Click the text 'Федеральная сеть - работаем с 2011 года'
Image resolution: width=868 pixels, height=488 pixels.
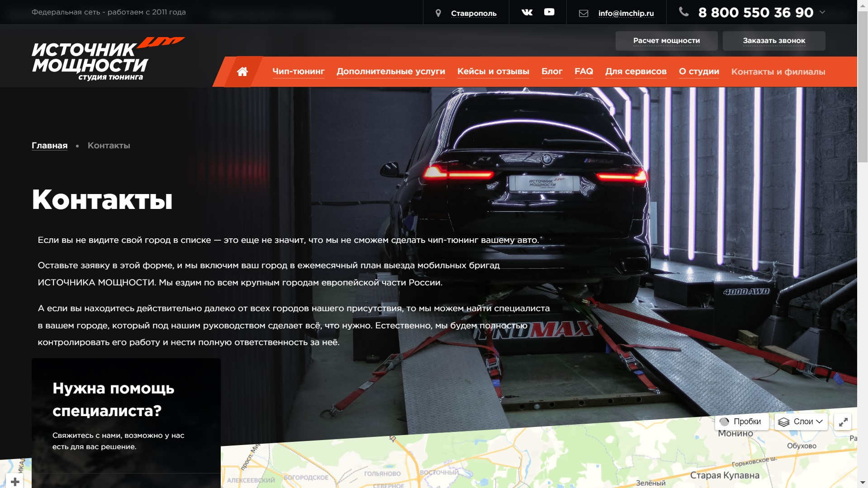(x=109, y=12)
